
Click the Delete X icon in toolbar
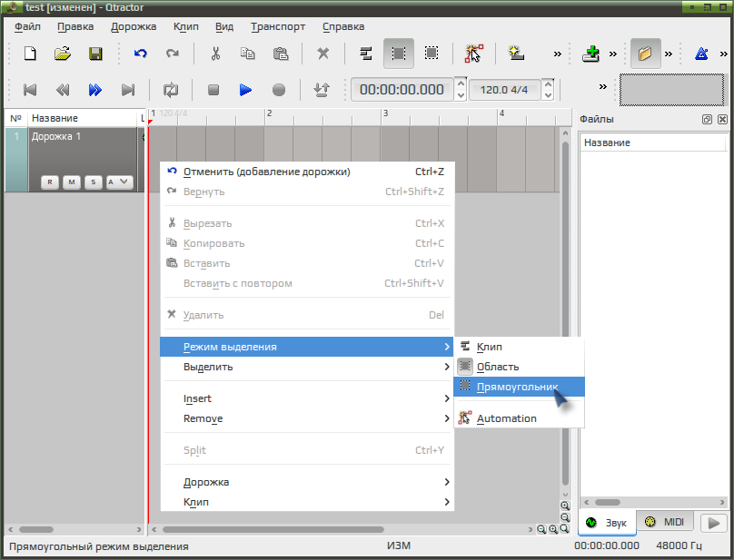(323, 54)
